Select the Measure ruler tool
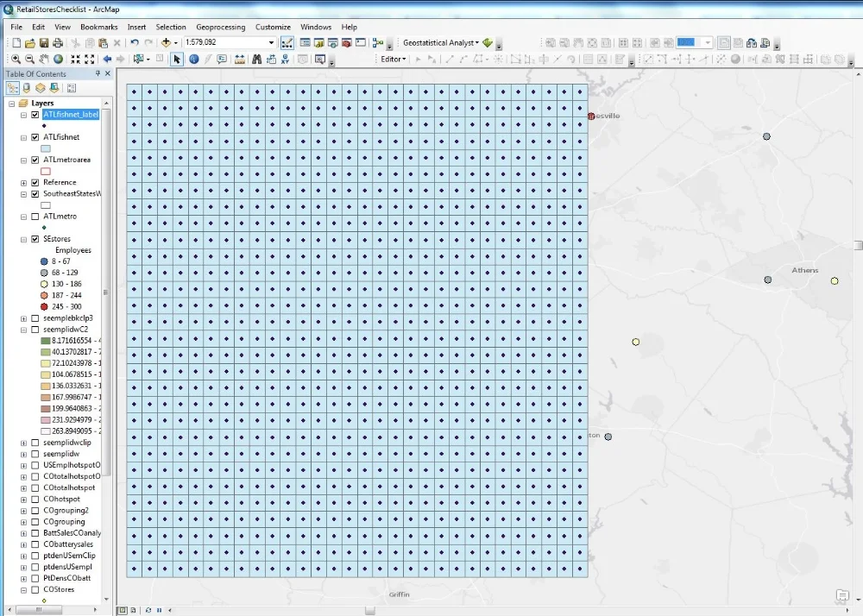Screen dimensions: 863x616 [x=239, y=59]
